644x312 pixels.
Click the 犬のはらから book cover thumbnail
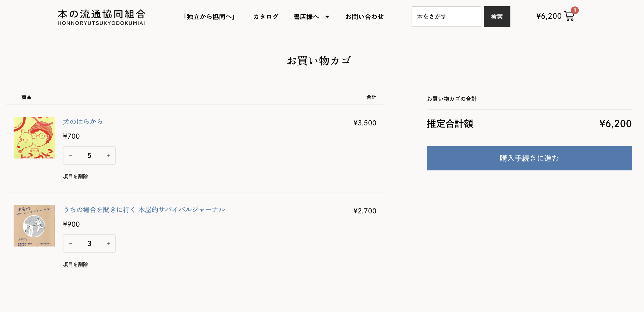(x=34, y=137)
